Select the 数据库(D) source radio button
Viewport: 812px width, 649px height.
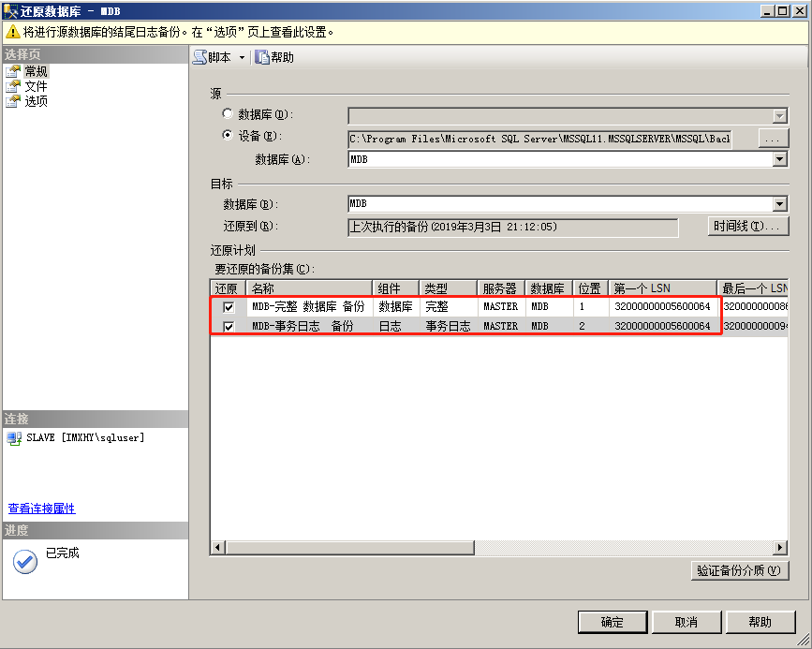(228, 113)
